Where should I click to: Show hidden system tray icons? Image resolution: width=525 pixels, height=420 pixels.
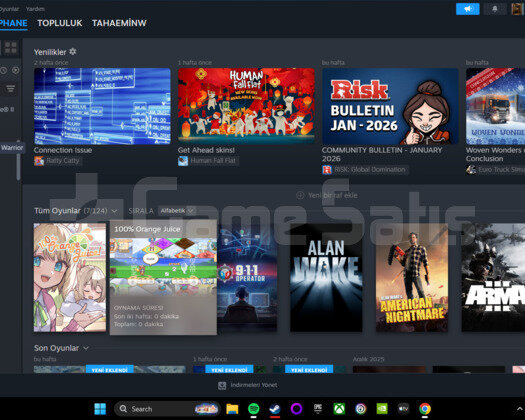coord(519,409)
